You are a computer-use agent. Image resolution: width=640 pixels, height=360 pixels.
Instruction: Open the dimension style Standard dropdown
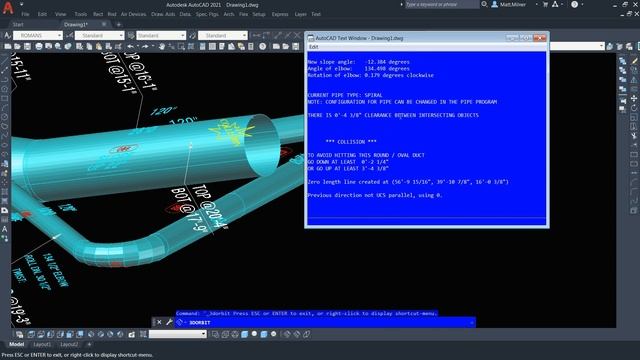99,36
